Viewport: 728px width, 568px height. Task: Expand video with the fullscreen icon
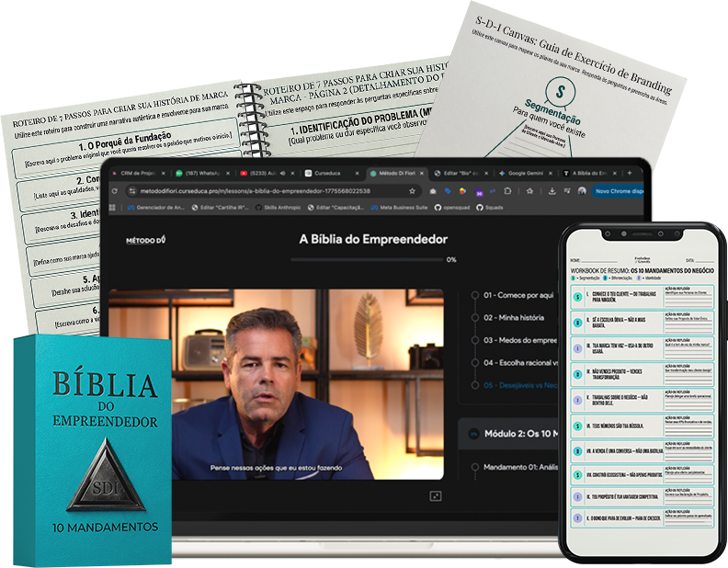pyautogui.click(x=435, y=495)
